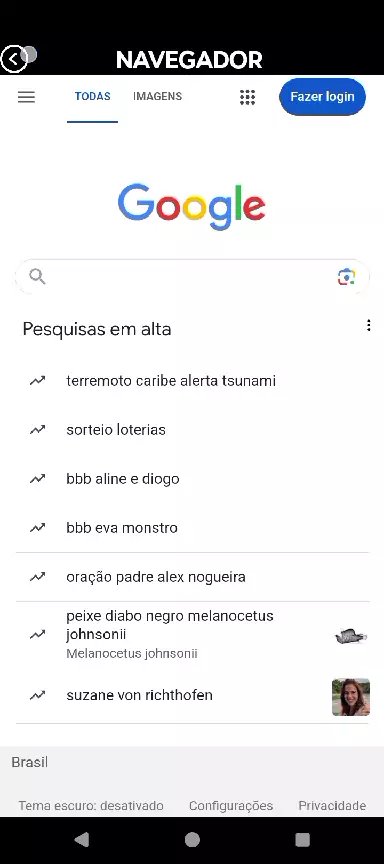
Task: Select 'terremoto caribe alerta tsunami' trending search
Action: pyautogui.click(x=192, y=381)
